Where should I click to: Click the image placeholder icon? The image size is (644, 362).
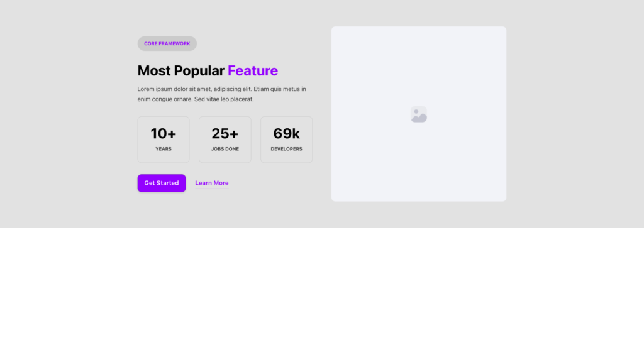419,114
